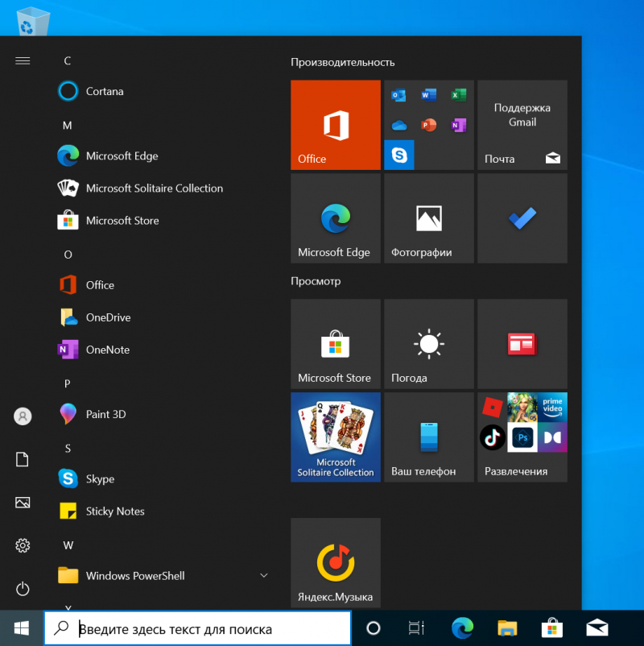Jump to apps by letter M header
This screenshot has width=644, height=646.
click(x=68, y=125)
